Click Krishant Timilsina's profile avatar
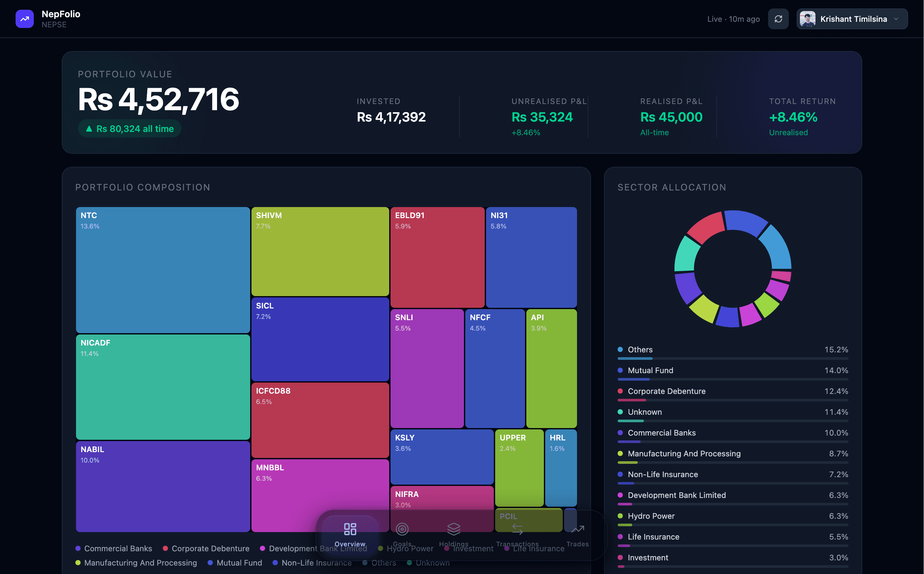Image resolution: width=924 pixels, height=574 pixels. (x=807, y=19)
